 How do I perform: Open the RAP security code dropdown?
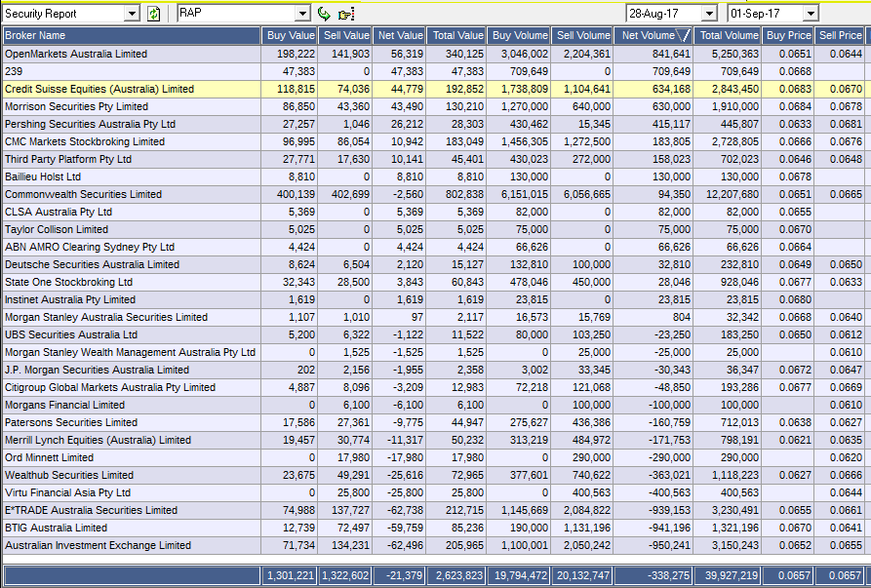coord(302,14)
